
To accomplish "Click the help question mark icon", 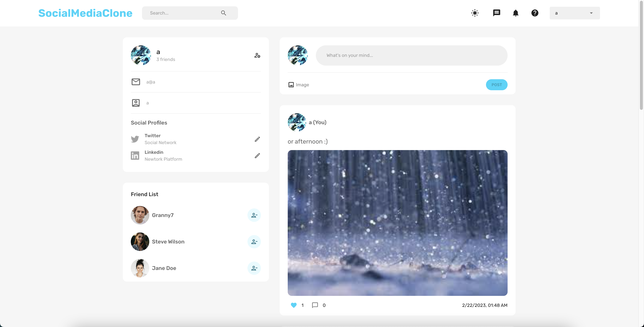I will coord(535,13).
